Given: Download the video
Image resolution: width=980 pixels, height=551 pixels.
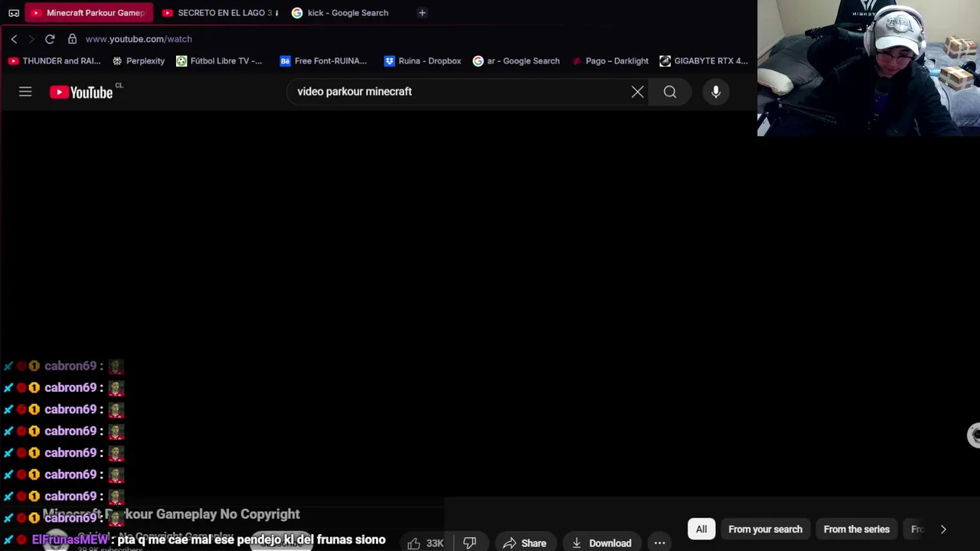Looking at the screenshot, I should point(602,543).
